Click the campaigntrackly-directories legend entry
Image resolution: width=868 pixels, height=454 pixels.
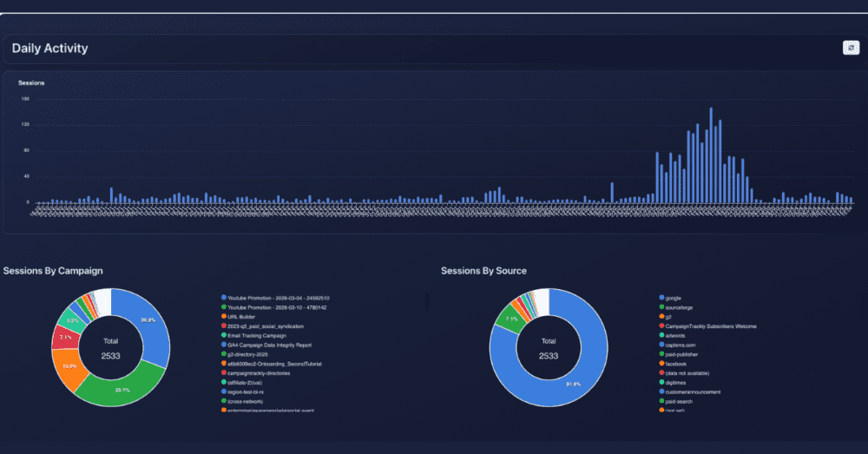point(264,372)
